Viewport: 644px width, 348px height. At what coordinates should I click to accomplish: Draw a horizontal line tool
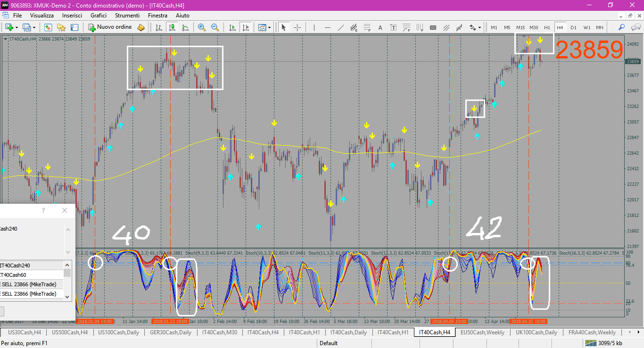tap(328, 27)
